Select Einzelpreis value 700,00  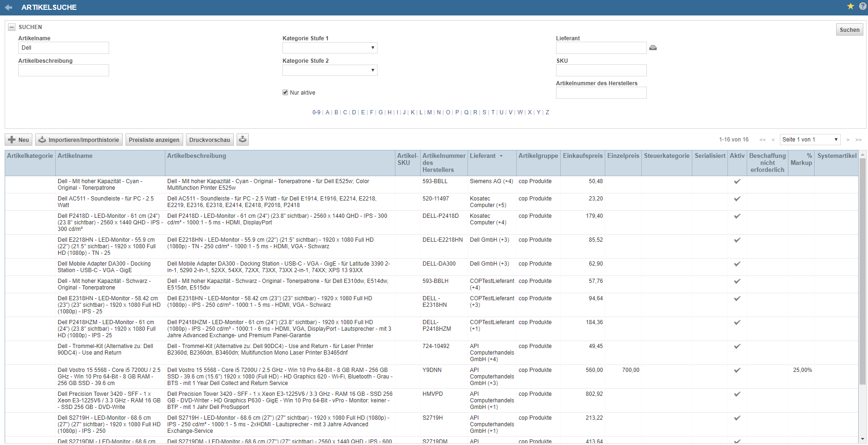(x=631, y=370)
